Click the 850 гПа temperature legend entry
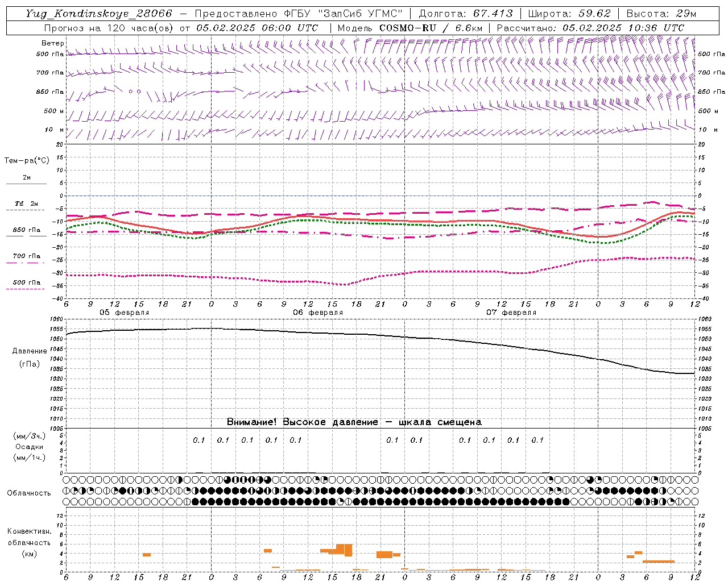Screen dimensions: 728x582 [x=27, y=230]
